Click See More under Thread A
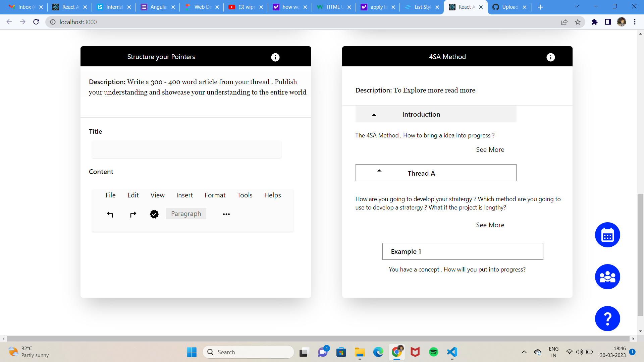This screenshot has width=644, height=362. (x=490, y=225)
